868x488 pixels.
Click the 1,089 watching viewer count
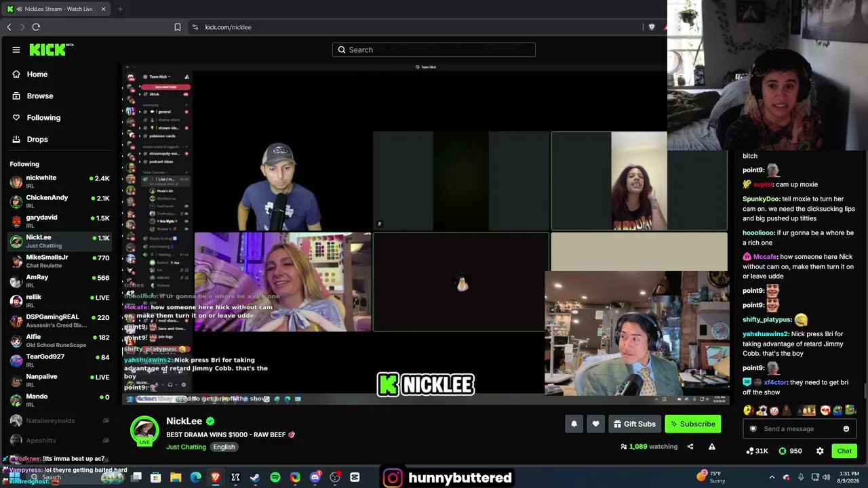point(649,447)
